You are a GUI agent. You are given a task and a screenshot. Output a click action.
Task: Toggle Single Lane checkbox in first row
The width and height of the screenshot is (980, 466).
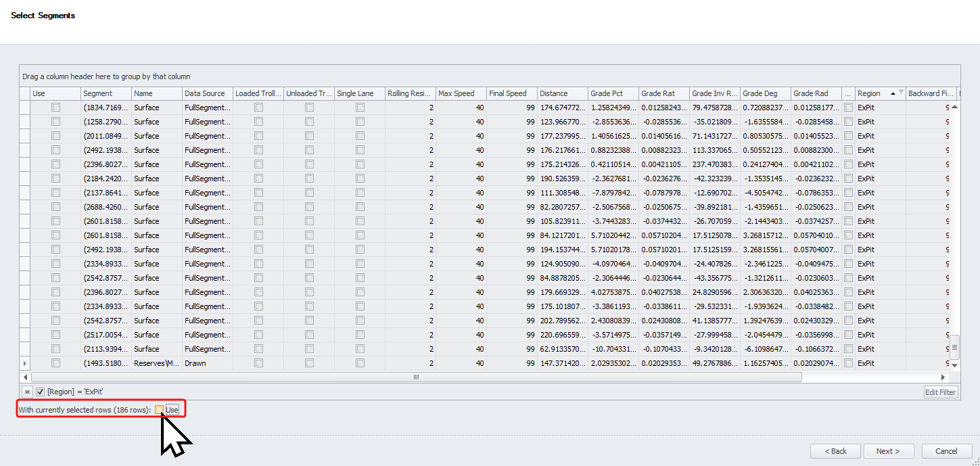click(x=360, y=108)
